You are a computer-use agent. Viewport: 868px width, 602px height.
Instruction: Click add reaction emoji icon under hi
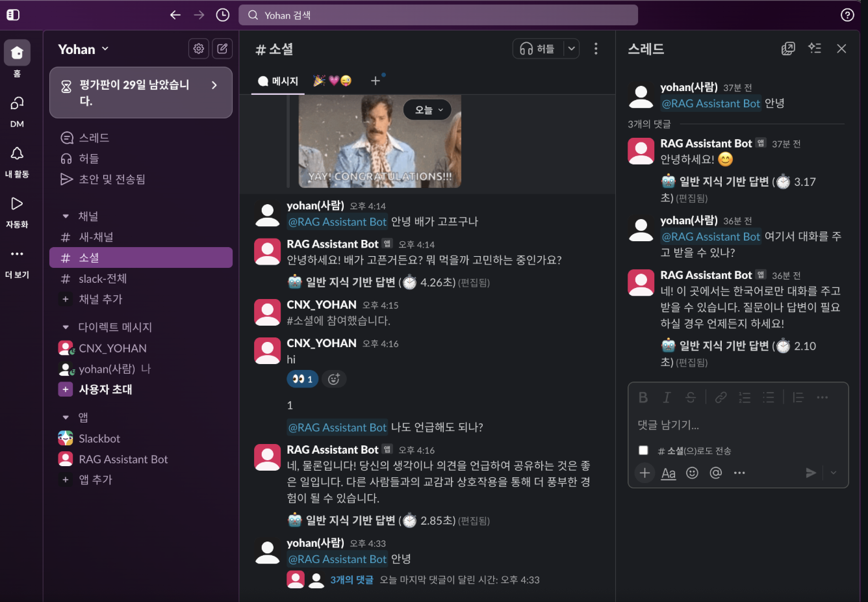pos(334,379)
